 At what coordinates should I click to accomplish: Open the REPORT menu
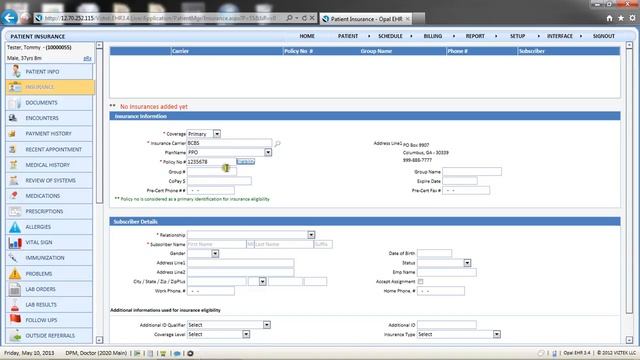475,36
